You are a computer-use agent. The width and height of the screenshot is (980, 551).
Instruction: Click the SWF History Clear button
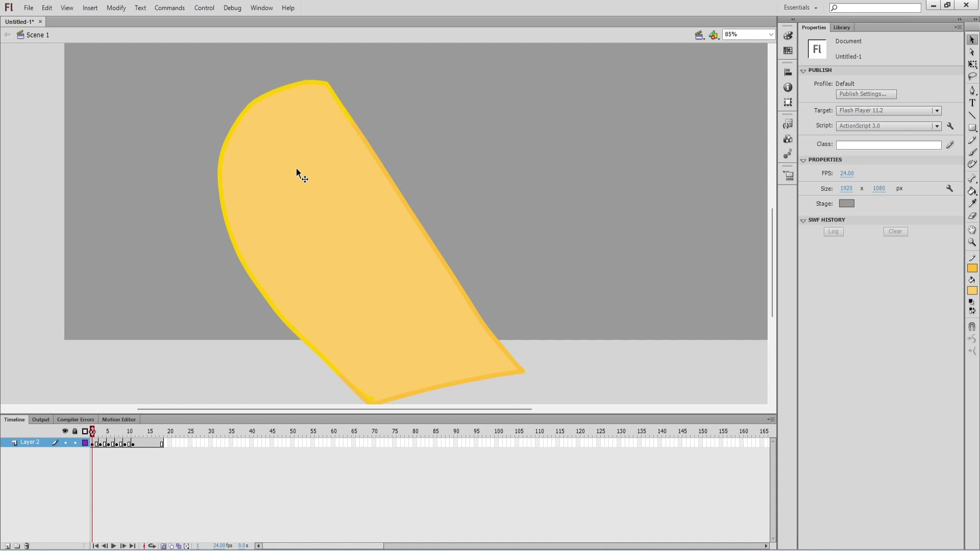tap(895, 232)
